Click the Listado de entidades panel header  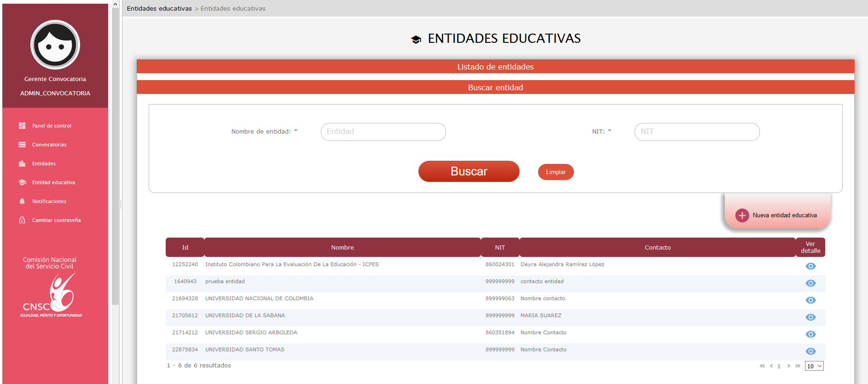click(x=495, y=67)
